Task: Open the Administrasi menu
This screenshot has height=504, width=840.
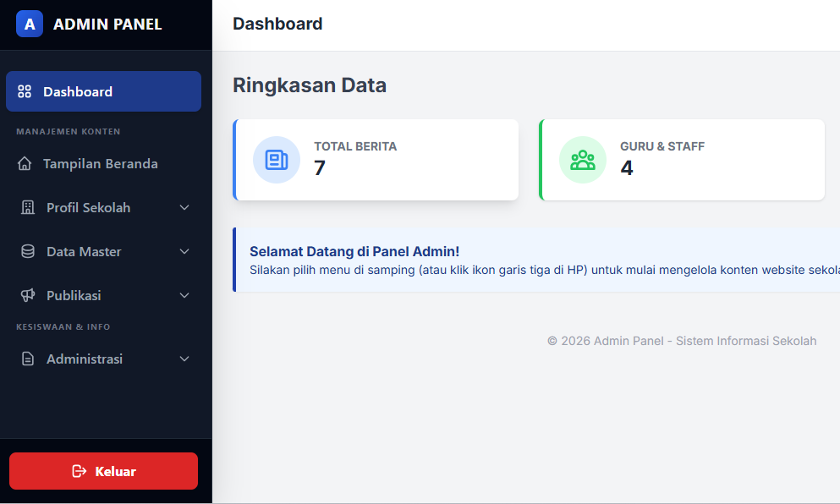Action: coord(103,359)
